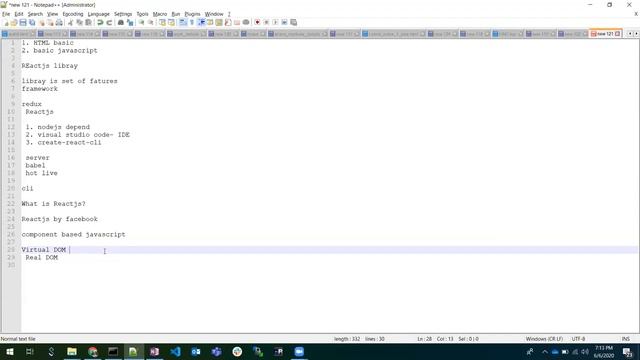The width and height of the screenshot is (640, 360).
Task: Save the current recorded macro
Action: (293, 22)
